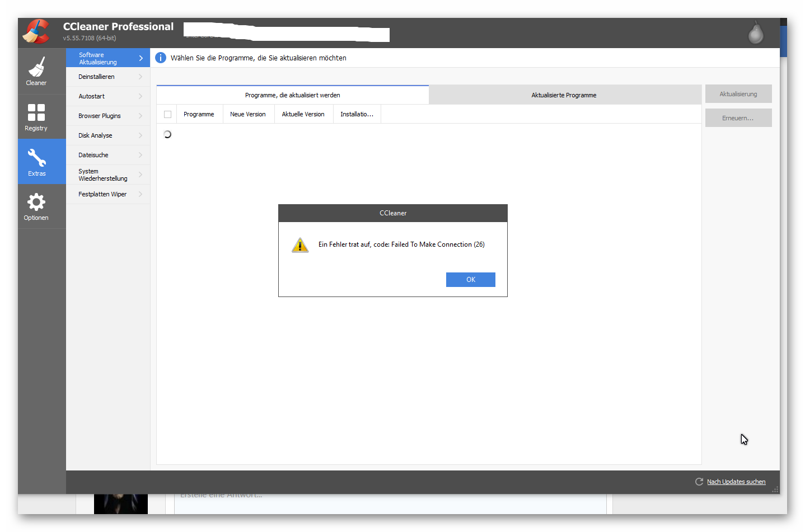Expand the Disk Analyse chevron
Viewport: 805px width, 532px height.
[141, 135]
